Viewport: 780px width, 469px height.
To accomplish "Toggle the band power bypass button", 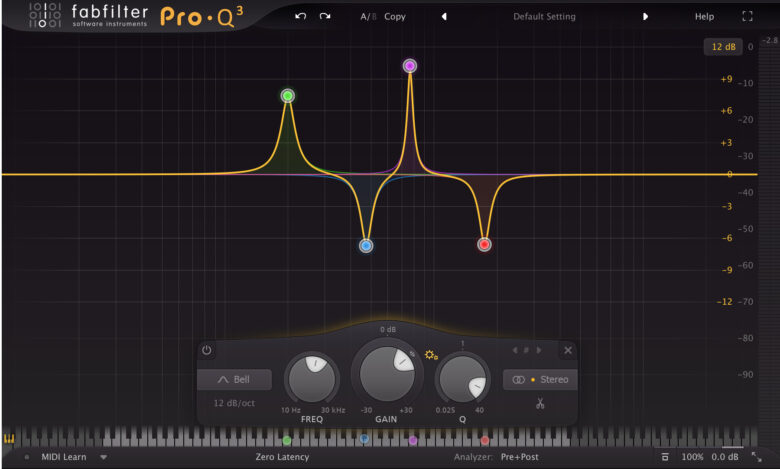I will [x=206, y=350].
